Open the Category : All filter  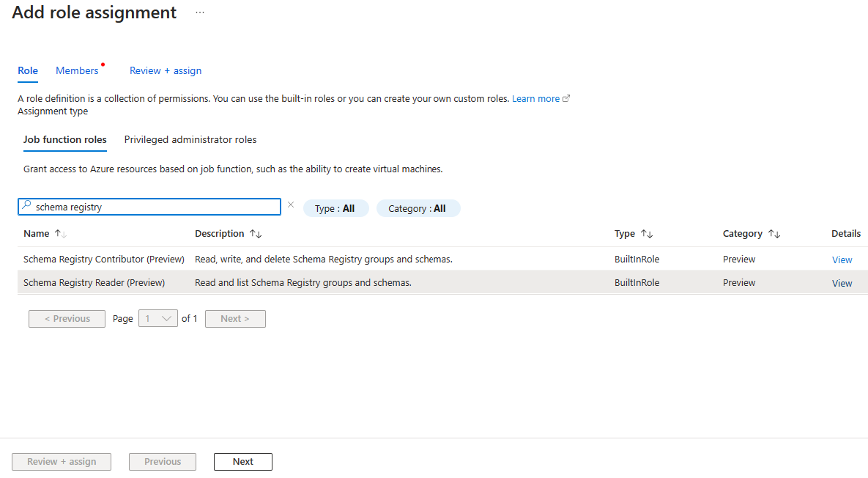click(x=418, y=208)
